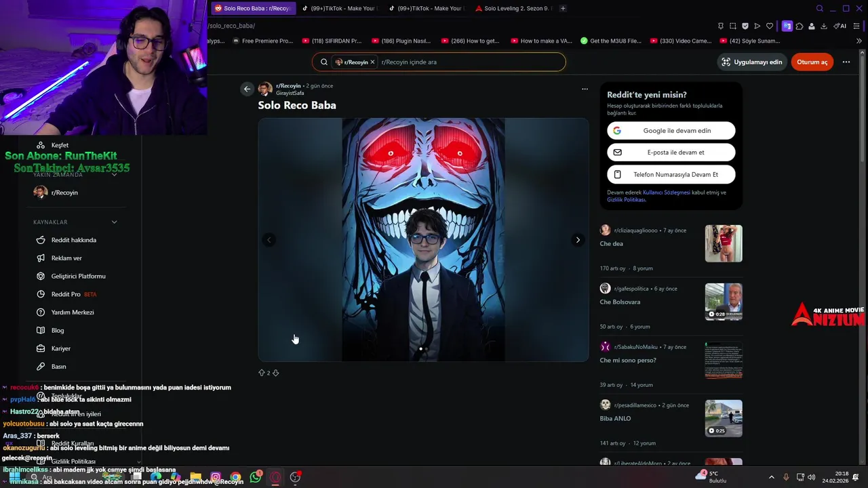
Task: Open the extensions cube icon
Action: coord(800,26)
